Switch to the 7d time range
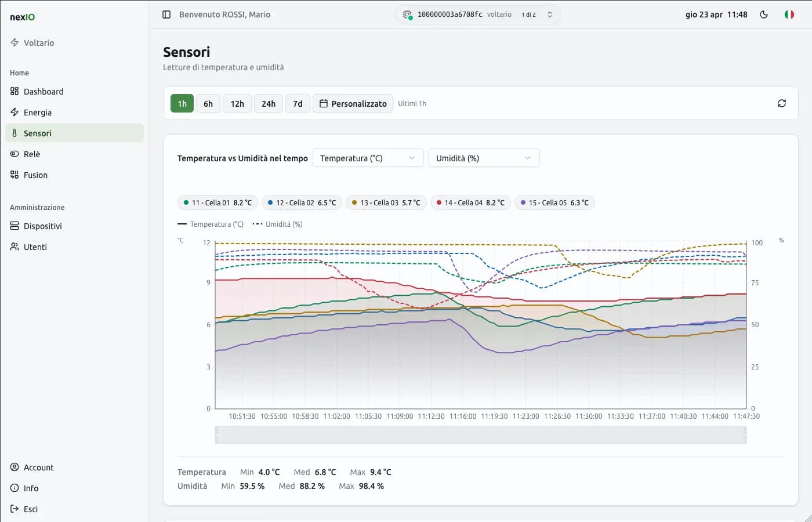This screenshot has width=812, height=522. 298,104
